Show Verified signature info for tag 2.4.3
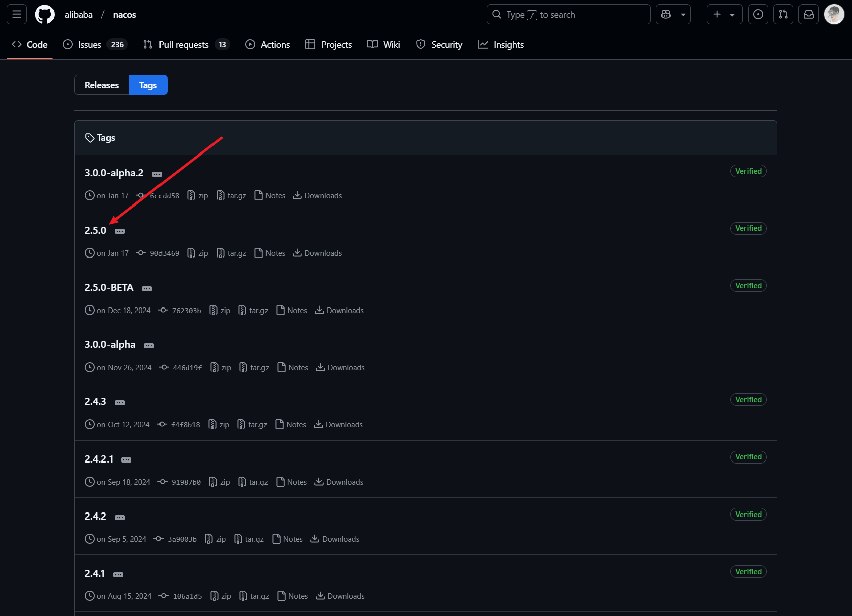852x616 pixels. click(x=749, y=400)
